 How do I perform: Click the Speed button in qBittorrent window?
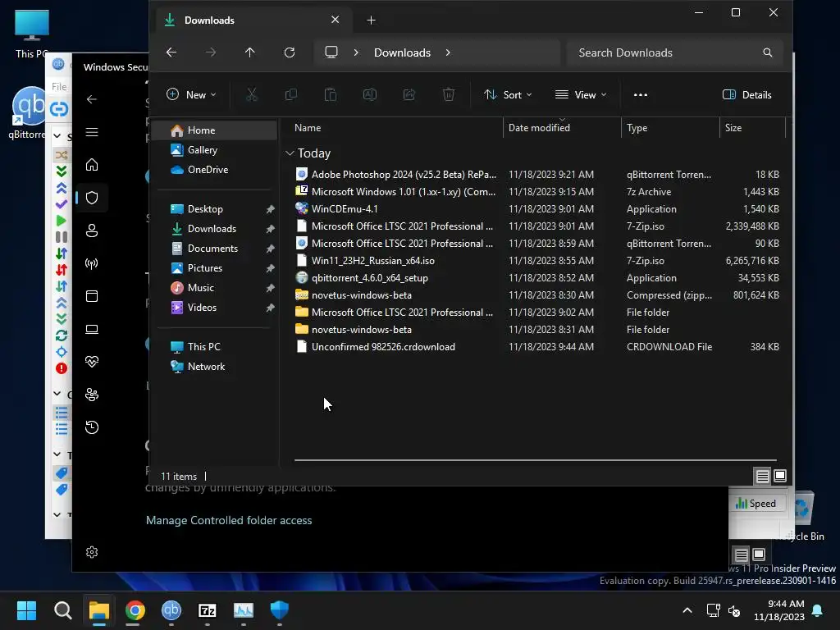coord(756,504)
